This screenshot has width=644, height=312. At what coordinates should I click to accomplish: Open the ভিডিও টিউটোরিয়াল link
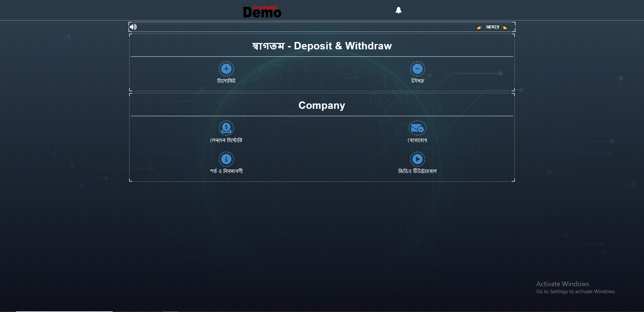417,171
